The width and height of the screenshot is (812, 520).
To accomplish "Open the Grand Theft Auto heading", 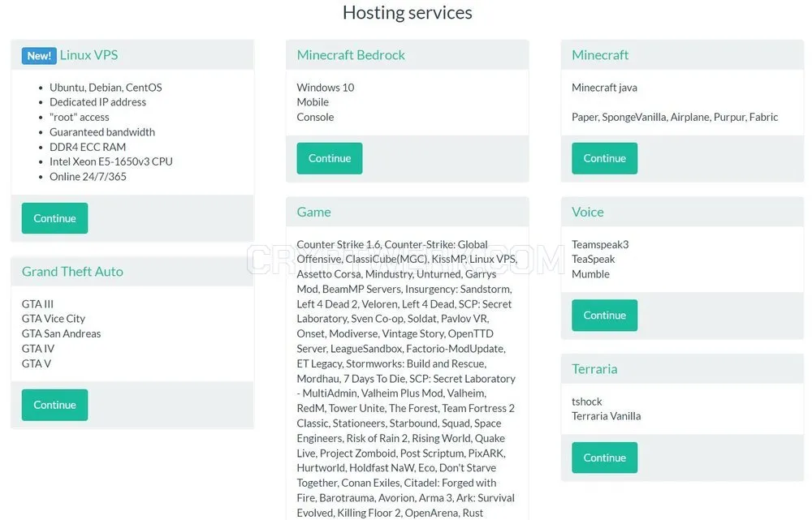I will click(72, 272).
